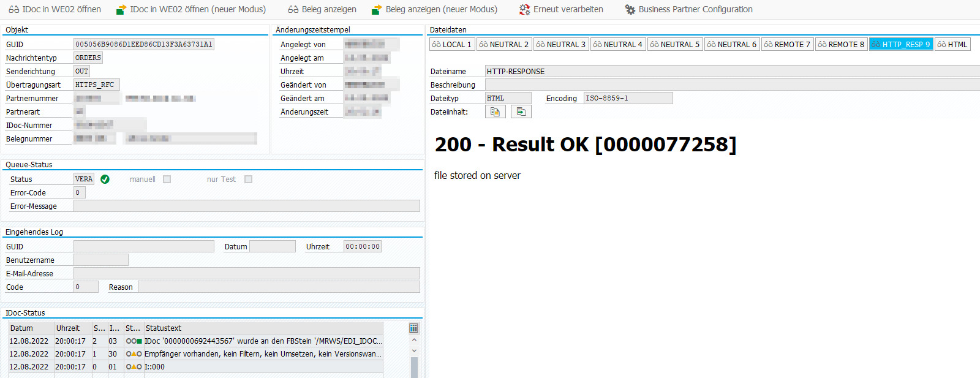Click 'Beleg anzeigen (neuer Modus)' icon
Viewport: 980px width, 378px height.
(x=377, y=10)
